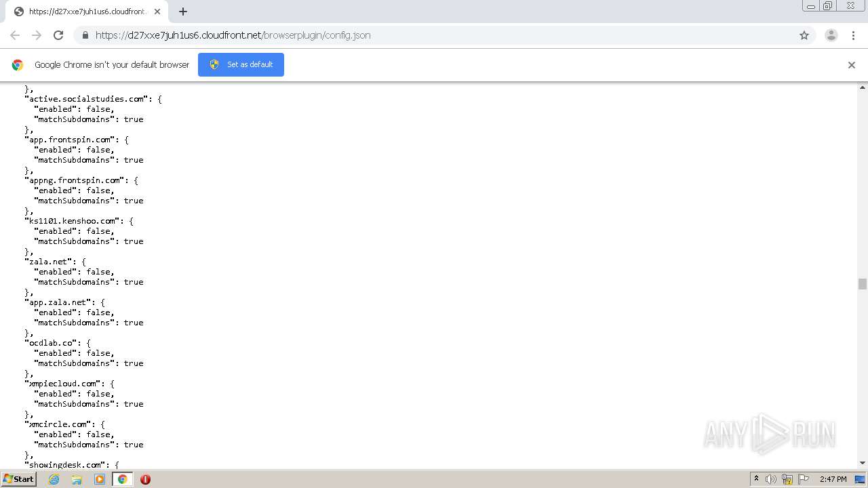868x488 pixels.
Task: Open a new tab
Action: click(x=183, y=12)
